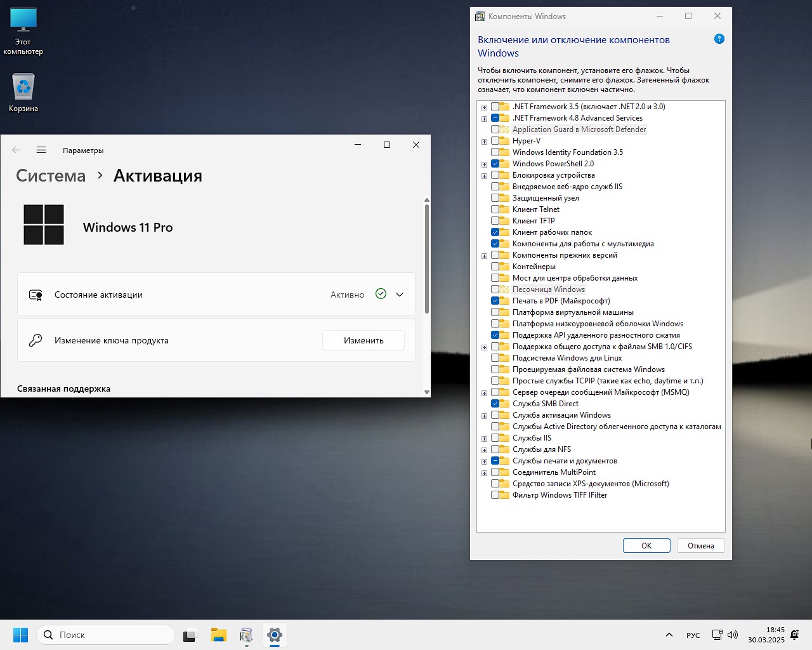Select Проецируемая файловая система Windows row
812x650 pixels.
[x=588, y=369]
